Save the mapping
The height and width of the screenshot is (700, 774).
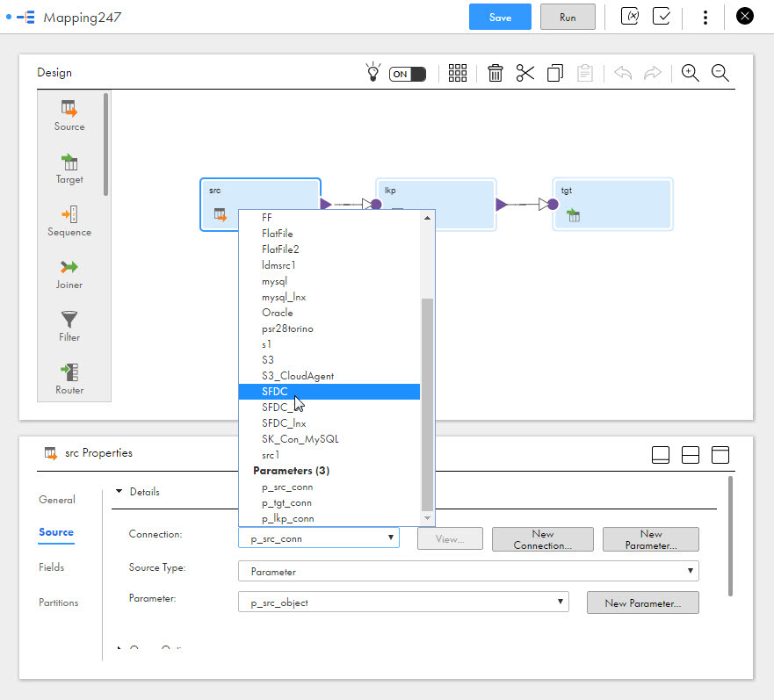pos(500,18)
